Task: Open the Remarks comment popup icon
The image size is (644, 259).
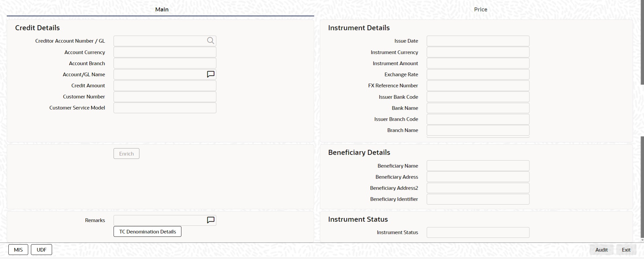Action: point(211,220)
